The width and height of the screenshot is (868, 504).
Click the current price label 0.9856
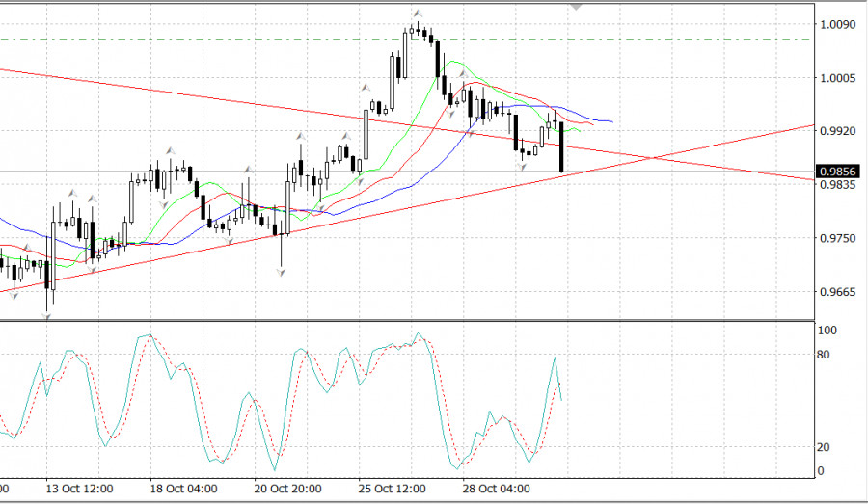pyautogui.click(x=839, y=172)
